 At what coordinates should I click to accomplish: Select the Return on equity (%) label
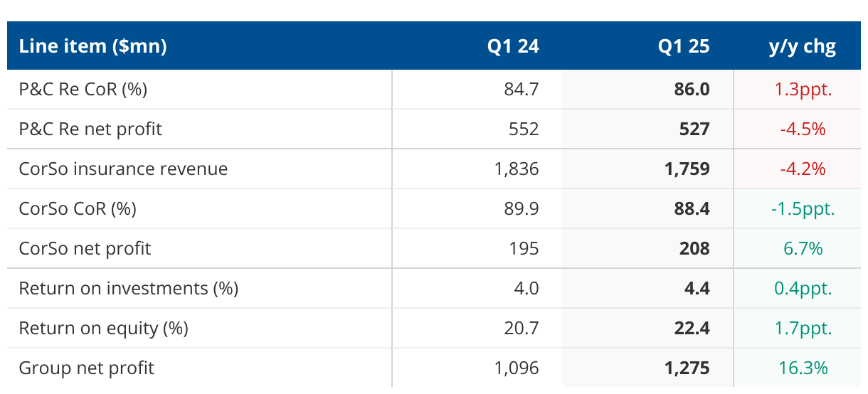tap(103, 329)
